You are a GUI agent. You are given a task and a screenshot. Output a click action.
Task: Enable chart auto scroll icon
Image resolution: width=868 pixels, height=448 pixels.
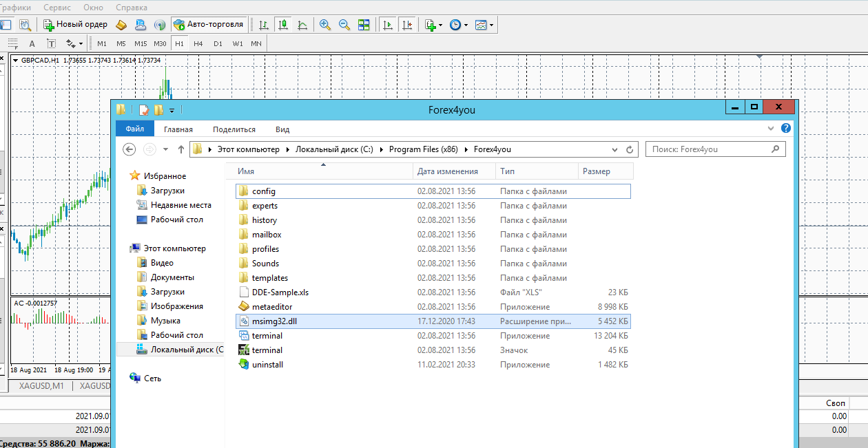(x=388, y=25)
